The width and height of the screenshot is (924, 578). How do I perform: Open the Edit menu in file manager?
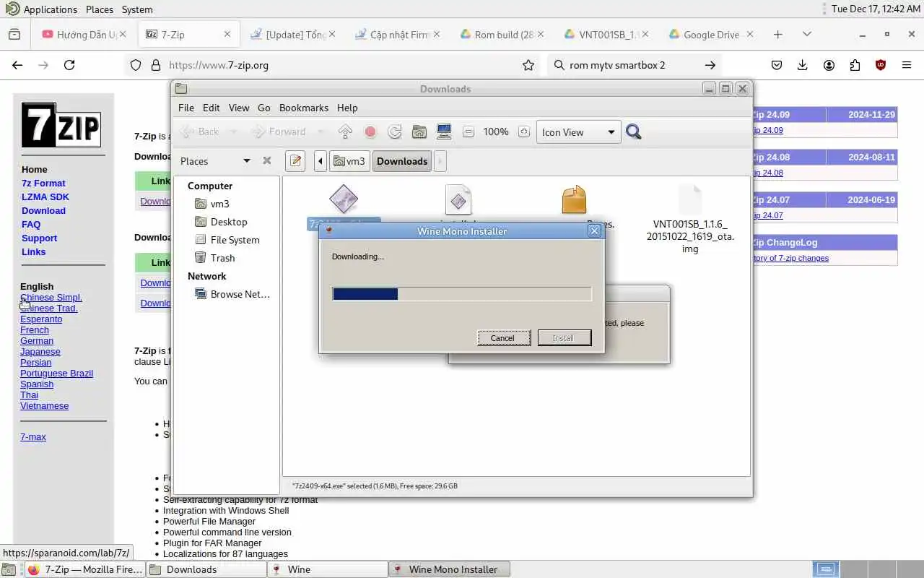point(211,108)
